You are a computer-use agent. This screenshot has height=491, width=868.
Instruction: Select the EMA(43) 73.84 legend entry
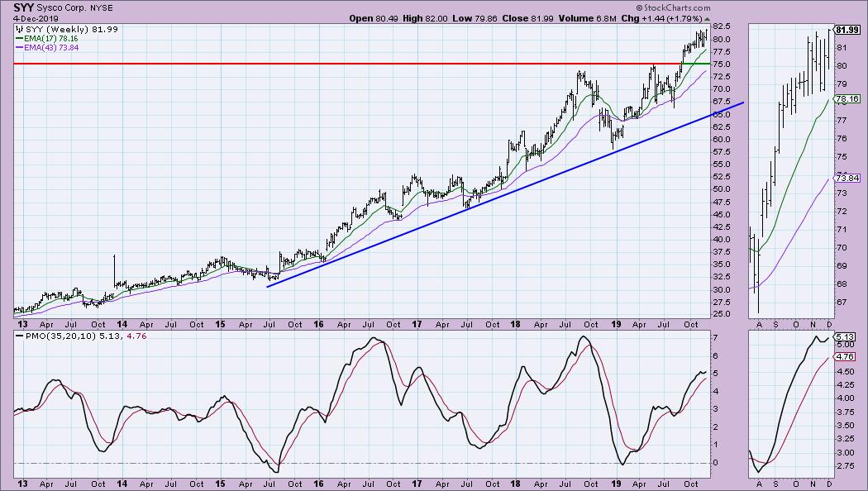(48, 48)
